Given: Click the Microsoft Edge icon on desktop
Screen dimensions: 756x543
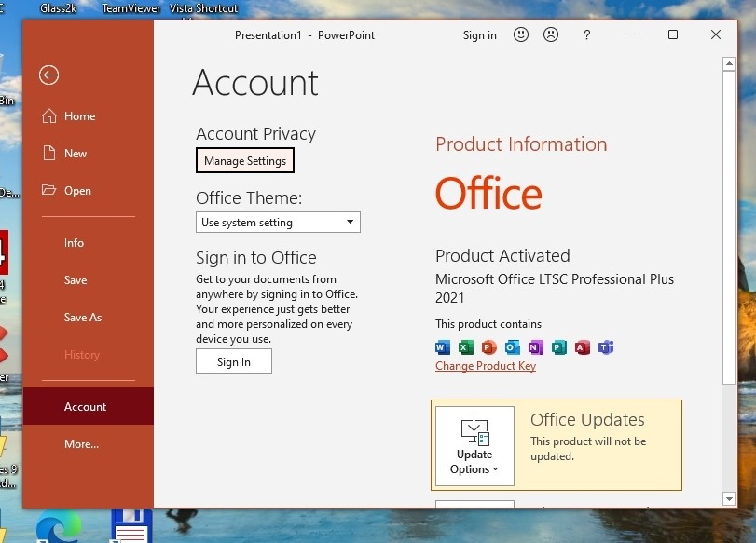Looking at the screenshot, I should pyautogui.click(x=59, y=527).
